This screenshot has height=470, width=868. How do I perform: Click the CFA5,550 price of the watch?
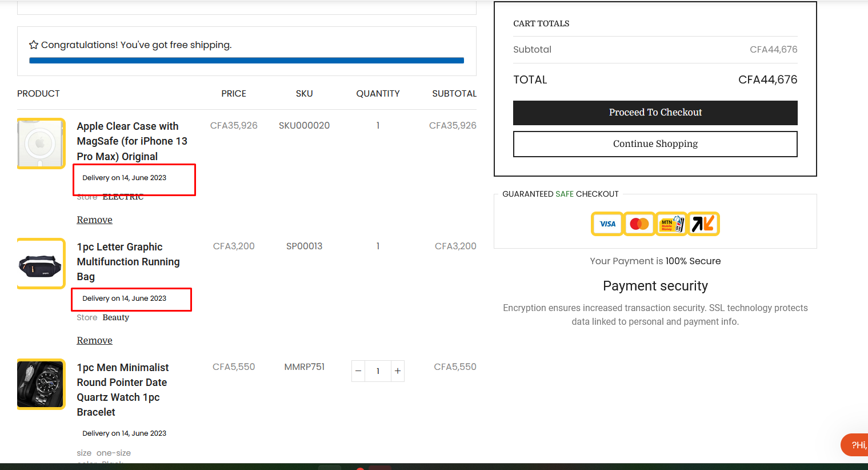[x=234, y=367]
